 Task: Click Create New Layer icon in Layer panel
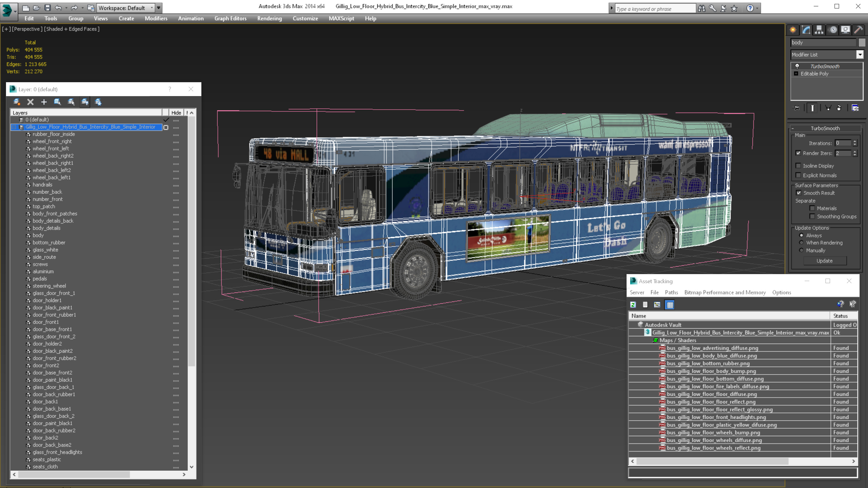(x=17, y=102)
